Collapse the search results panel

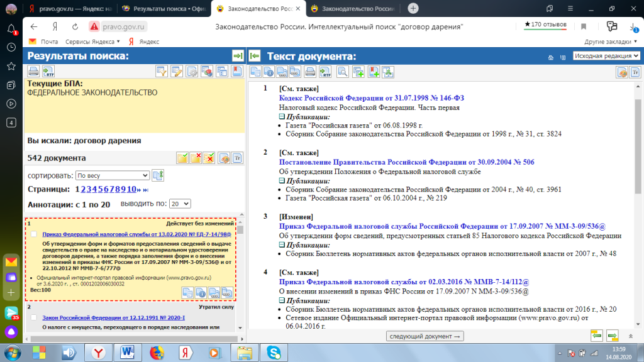238,56
